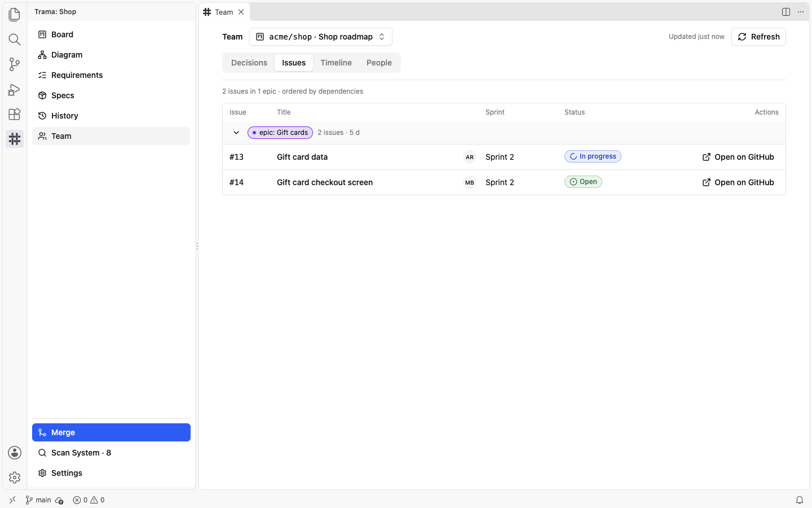Open the errors and warnings count
Viewport: 812px width, 508px height.
(89, 500)
